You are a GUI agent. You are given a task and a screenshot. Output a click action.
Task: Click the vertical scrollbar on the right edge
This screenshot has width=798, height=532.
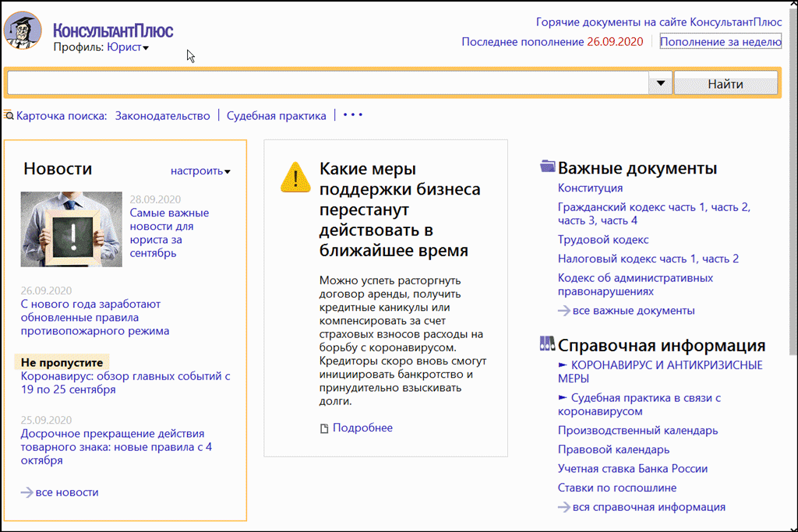793,183
